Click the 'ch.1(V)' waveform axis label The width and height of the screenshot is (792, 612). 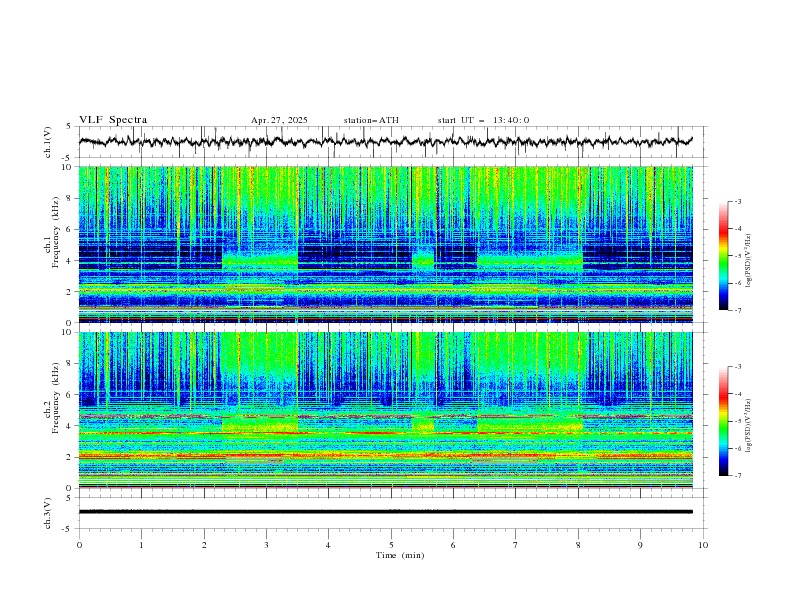pyautogui.click(x=48, y=142)
